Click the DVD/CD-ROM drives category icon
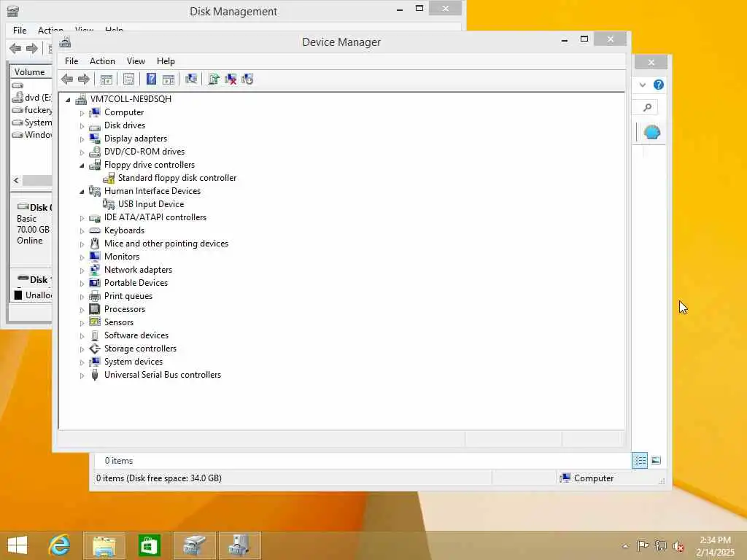The image size is (747, 560). point(95,152)
